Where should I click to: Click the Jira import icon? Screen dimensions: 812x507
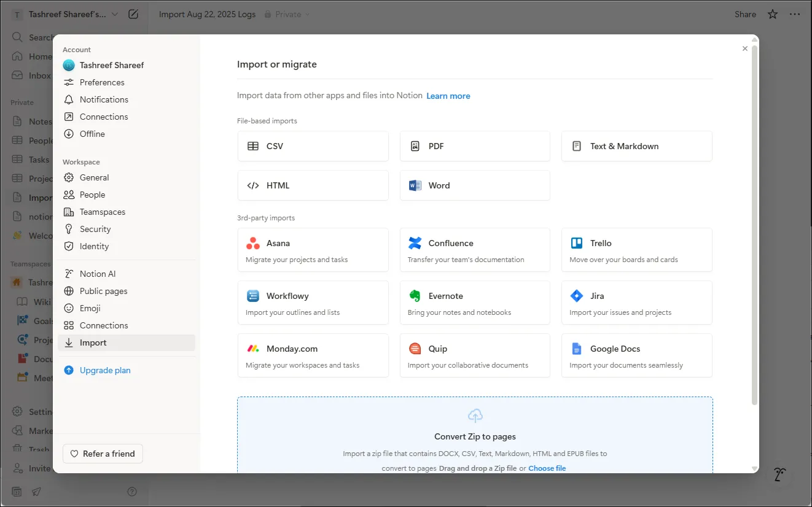coord(576,295)
